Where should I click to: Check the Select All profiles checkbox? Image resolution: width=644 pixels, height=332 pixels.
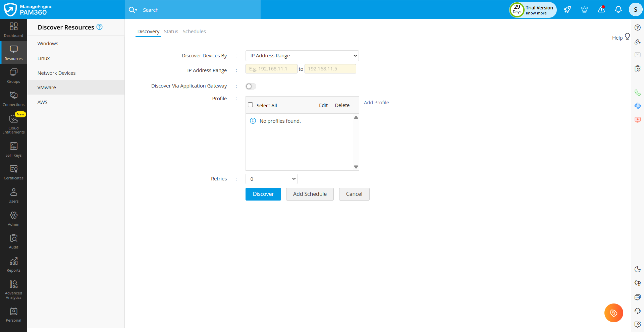(250, 105)
